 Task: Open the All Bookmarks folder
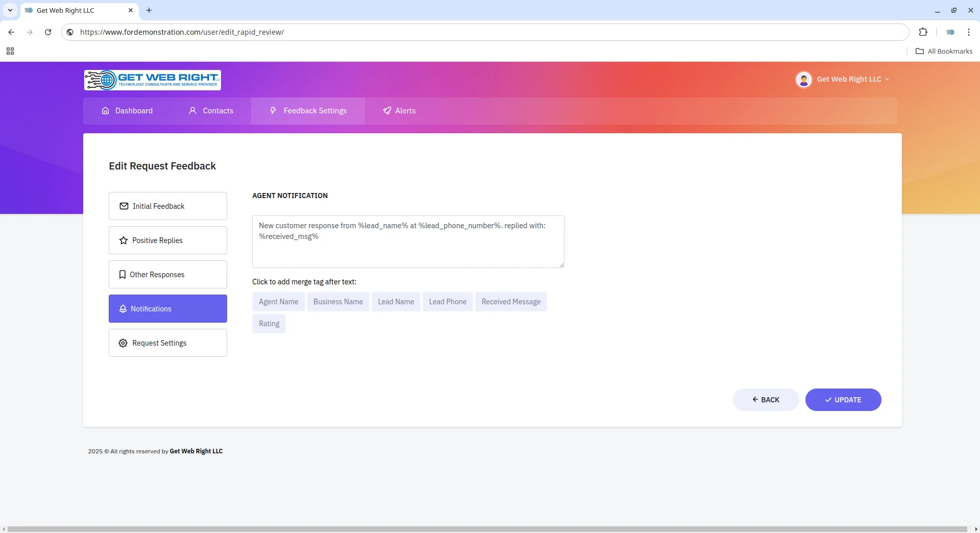944,51
